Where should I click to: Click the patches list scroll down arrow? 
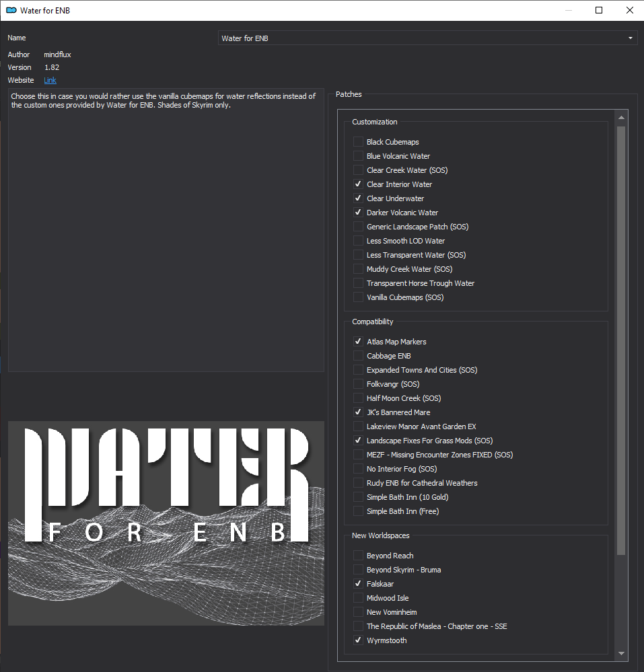pyautogui.click(x=621, y=654)
